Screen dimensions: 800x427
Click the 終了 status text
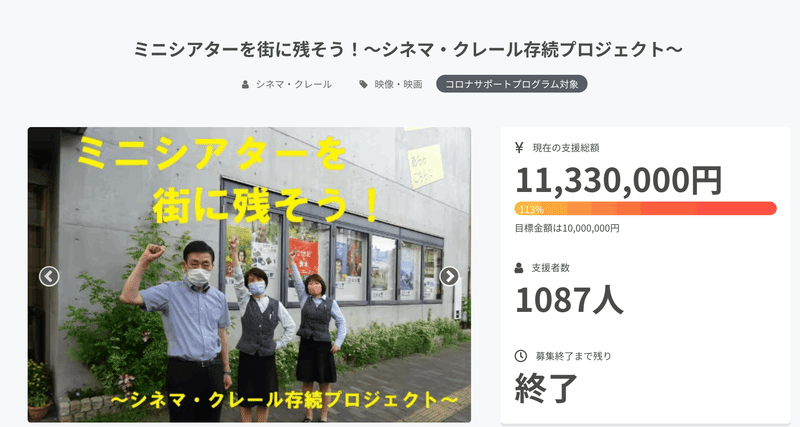[x=546, y=388]
